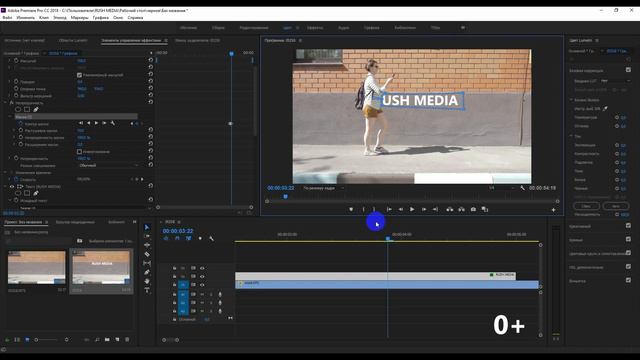Go to the Out point in Program monitor
The image size is (640, 360).
[435, 209]
